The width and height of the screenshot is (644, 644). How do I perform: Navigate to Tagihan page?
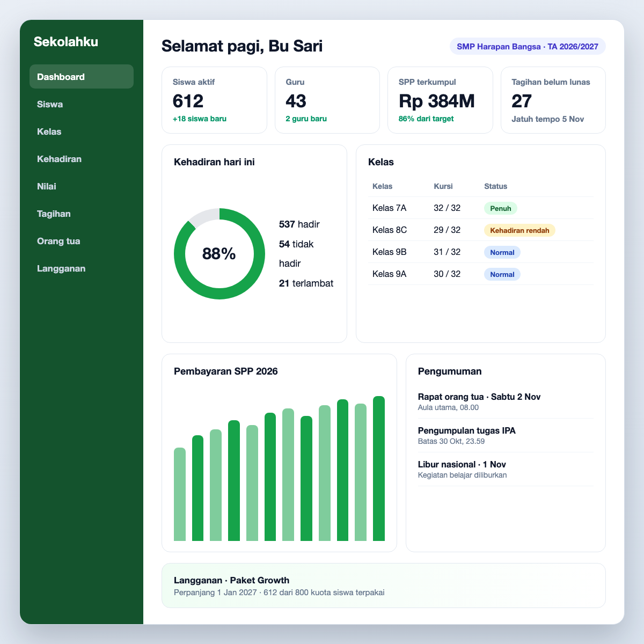82,214
